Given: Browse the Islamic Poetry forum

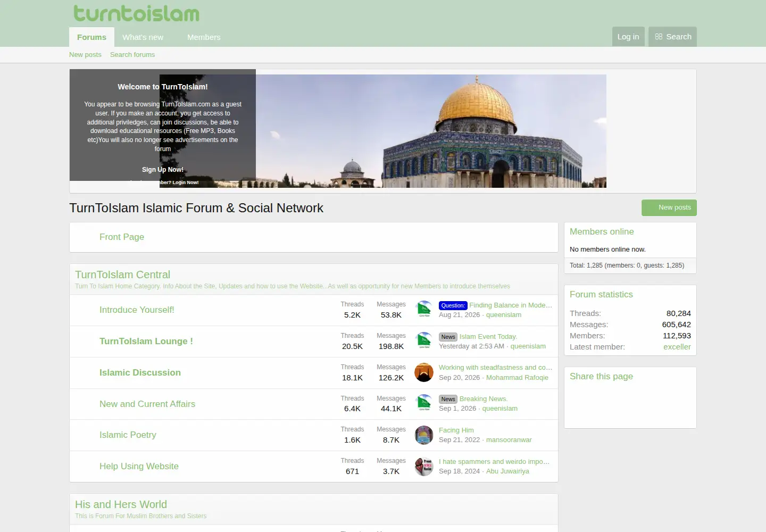Looking at the screenshot, I should [x=128, y=435].
